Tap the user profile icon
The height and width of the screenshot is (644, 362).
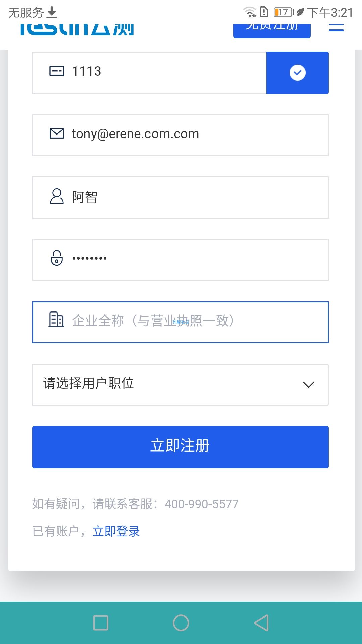57,196
